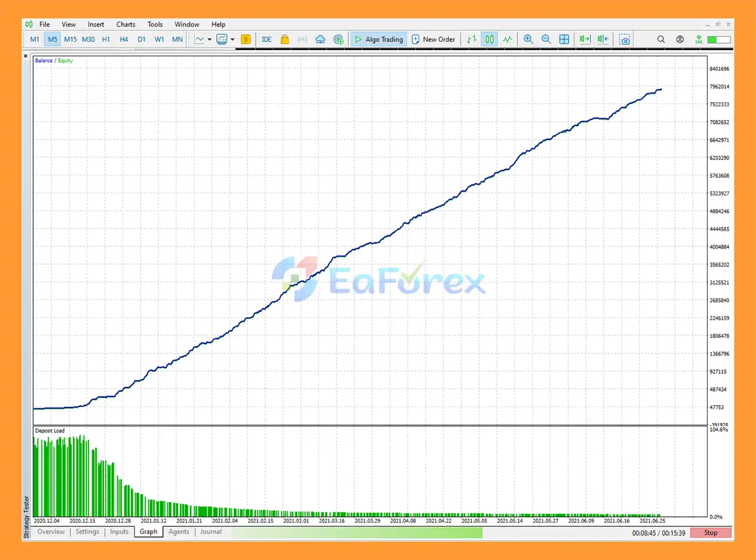The height and width of the screenshot is (560, 756).
Task: Expand the templates dropdown arrow
Action: (x=232, y=40)
